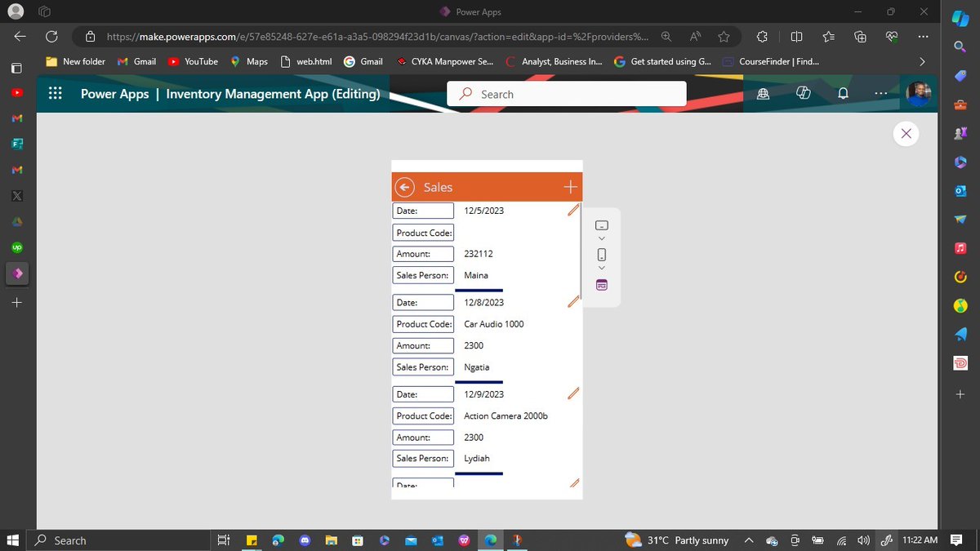Open File Explorer from the taskbar
The height and width of the screenshot is (551, 980).
pyautogui.click(x=331, y=540)
